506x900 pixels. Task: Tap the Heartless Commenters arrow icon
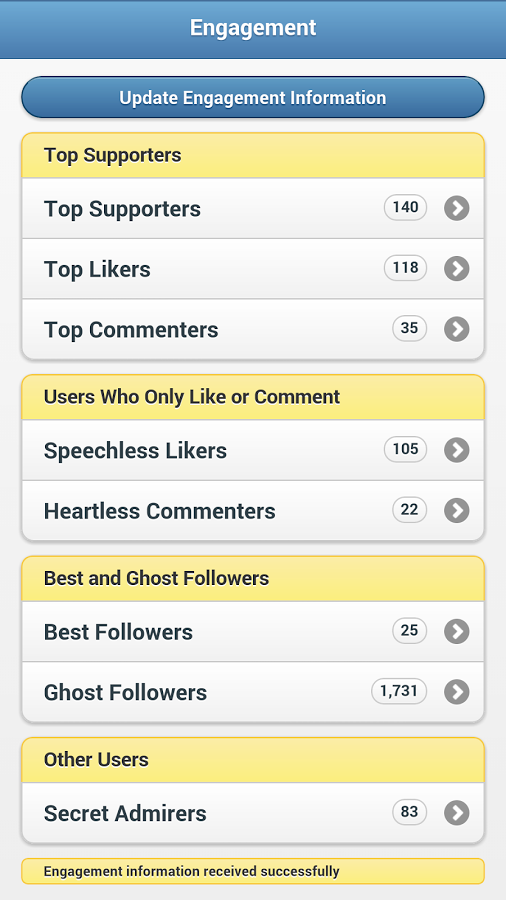(x=457, y=510)
